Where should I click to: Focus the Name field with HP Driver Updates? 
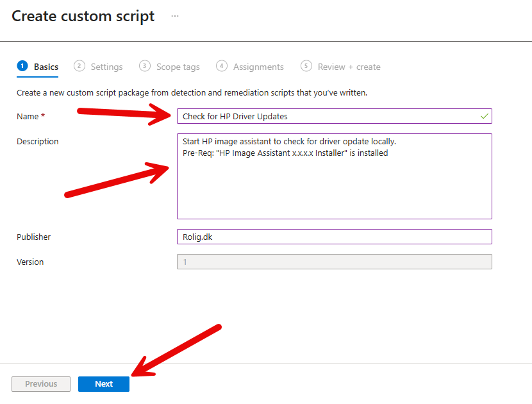point(327,116)
